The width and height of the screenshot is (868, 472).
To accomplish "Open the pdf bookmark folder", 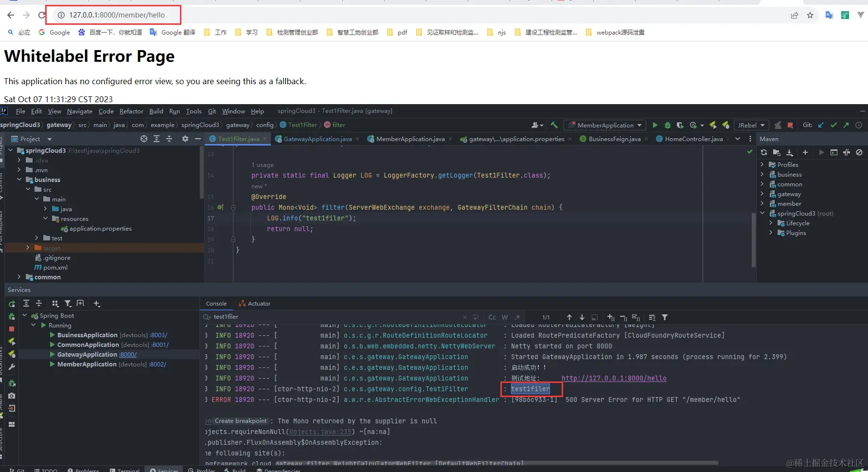I will coord(397,32).
